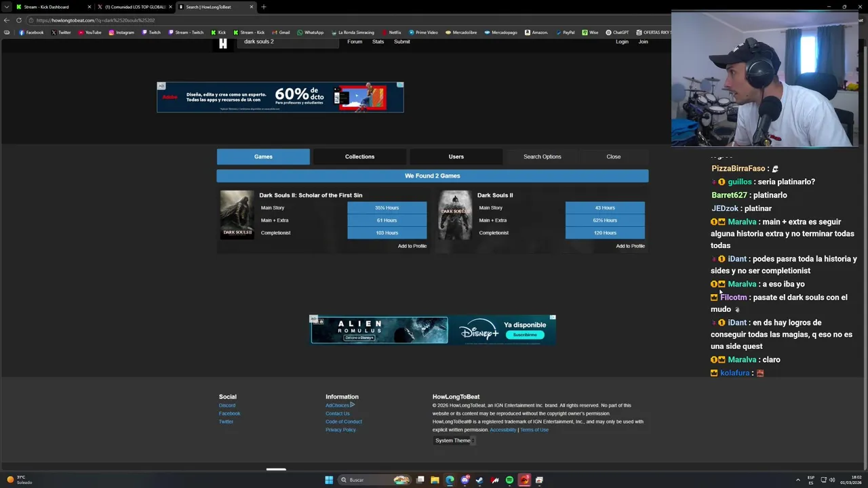
Task: Open Windows Start menu
Action: point(329,480)
